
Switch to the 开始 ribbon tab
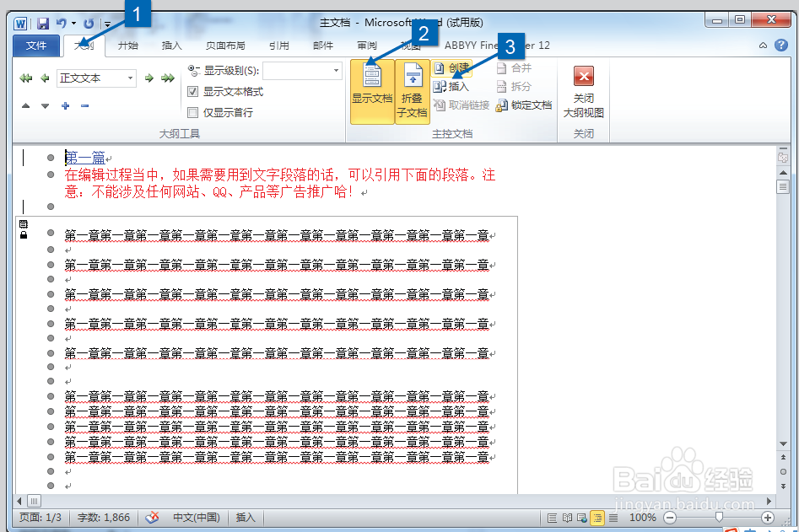tap(128, 46)
